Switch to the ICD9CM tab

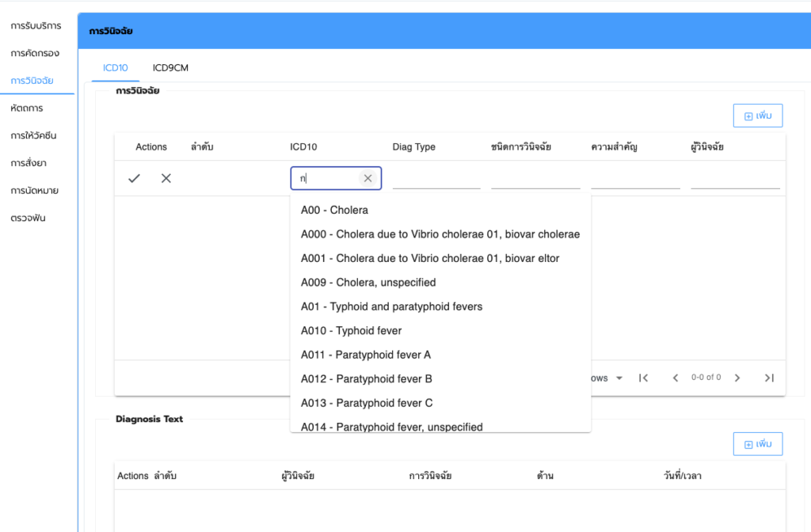pyautogui.click(x=170, y=68)
